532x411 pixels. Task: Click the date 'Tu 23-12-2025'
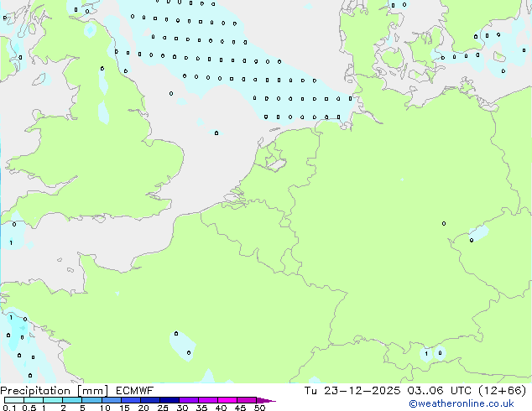tap(352, 391)
